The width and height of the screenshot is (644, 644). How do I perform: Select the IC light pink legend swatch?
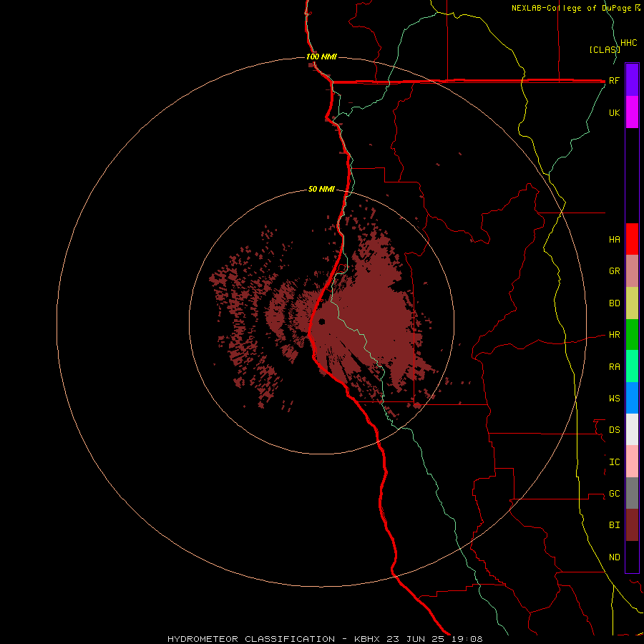[632, 462]
